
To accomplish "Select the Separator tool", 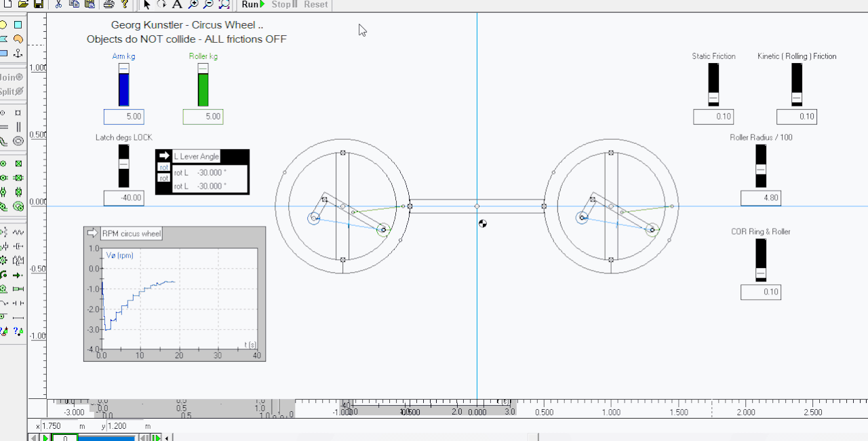I will [18, 303].
